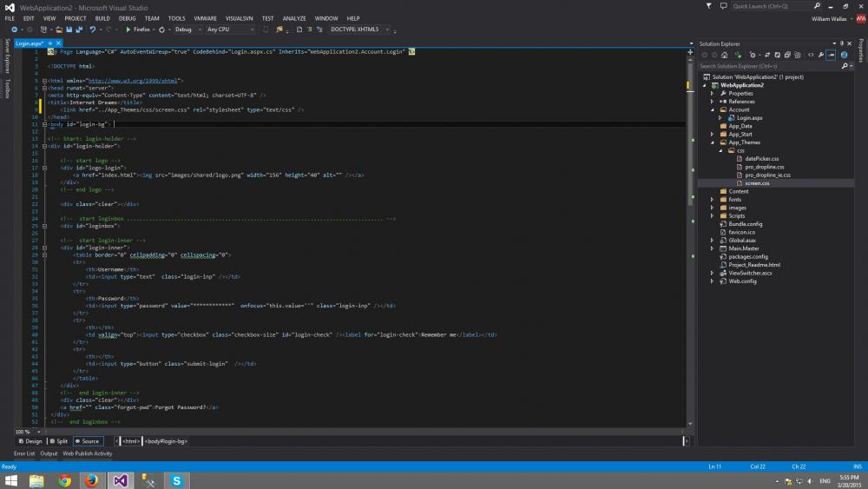Viewport: 868px width, 489px height.
Task: Open the DEBUG menu
Action: point(127,18)
